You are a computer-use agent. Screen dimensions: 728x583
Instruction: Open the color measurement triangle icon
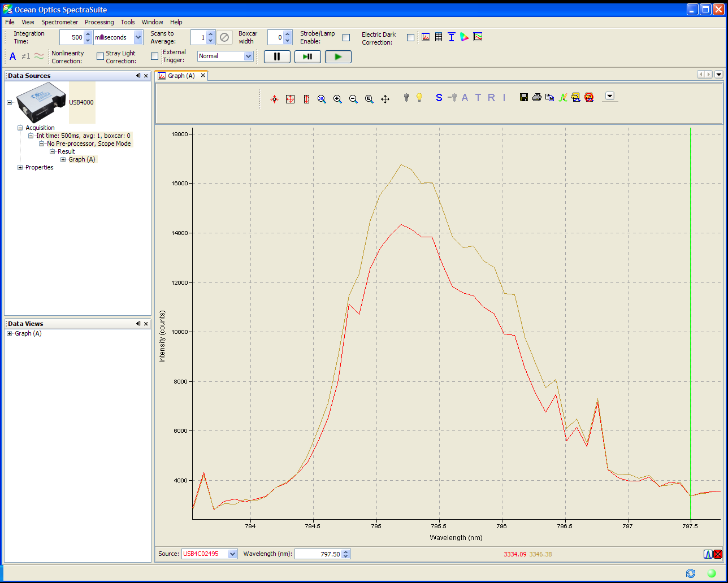coord(465,37)
